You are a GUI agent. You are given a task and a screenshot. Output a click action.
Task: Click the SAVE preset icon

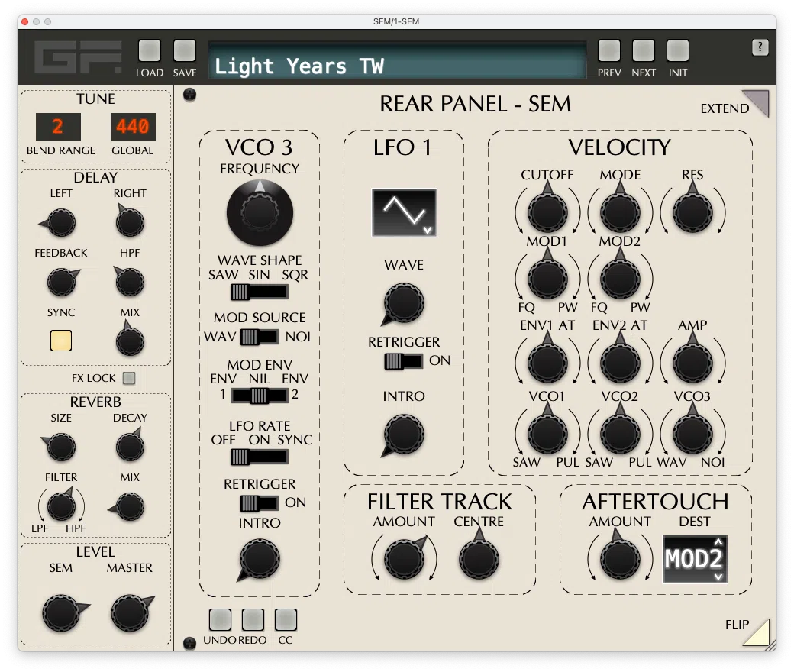185,49
